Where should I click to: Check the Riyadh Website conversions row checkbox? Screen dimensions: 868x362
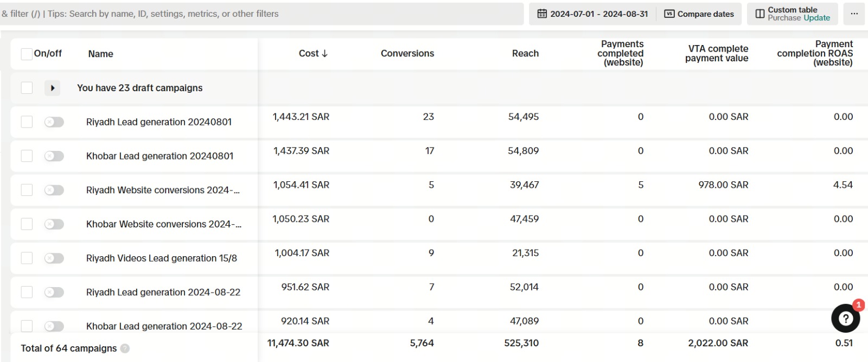click(27, 190)
